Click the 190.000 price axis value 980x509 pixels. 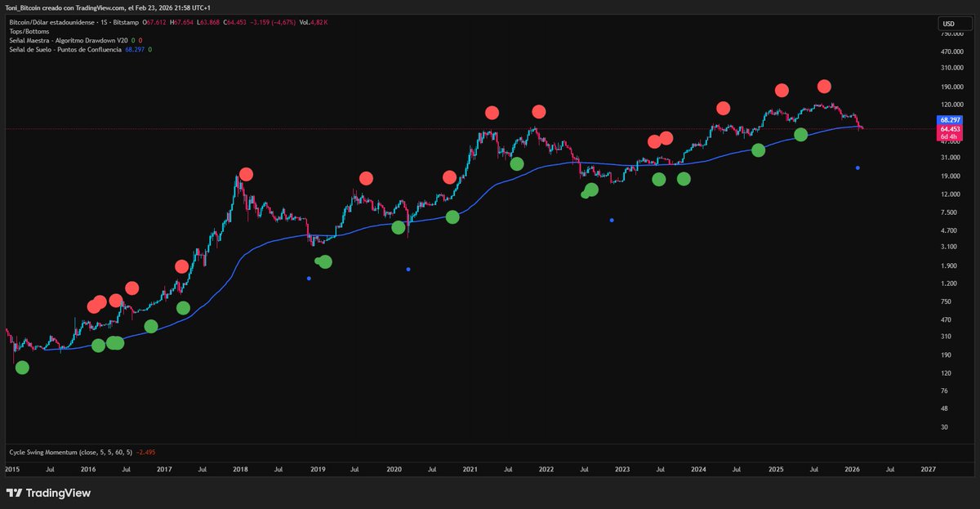click(x=951, y=87)
